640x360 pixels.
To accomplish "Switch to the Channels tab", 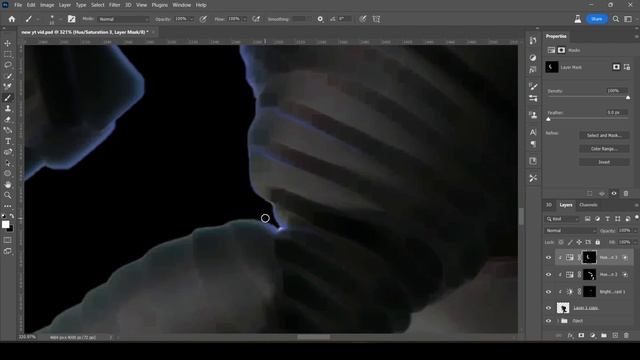I will 588,205.
